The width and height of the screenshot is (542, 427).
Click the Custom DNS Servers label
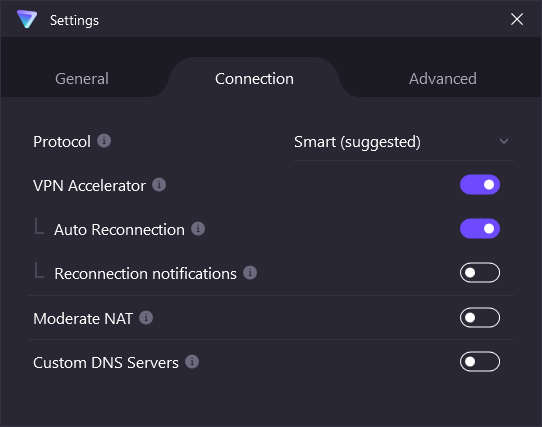pyautogui.click(x=106, y=363)
